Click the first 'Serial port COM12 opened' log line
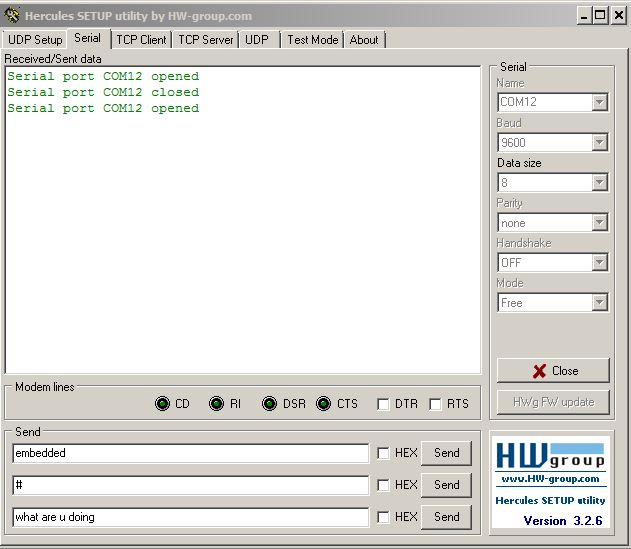 tap(103, 76)
